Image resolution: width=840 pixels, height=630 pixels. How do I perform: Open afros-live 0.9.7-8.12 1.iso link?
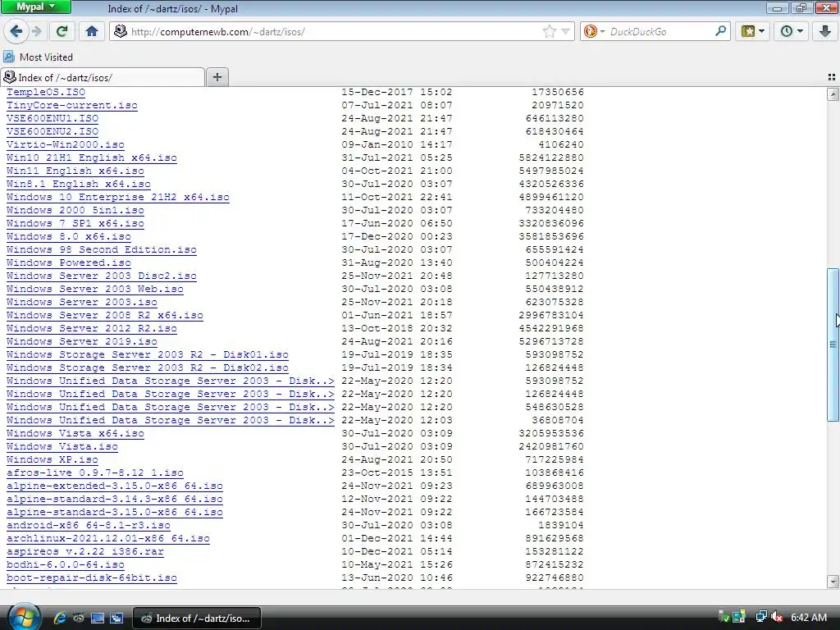95,473
